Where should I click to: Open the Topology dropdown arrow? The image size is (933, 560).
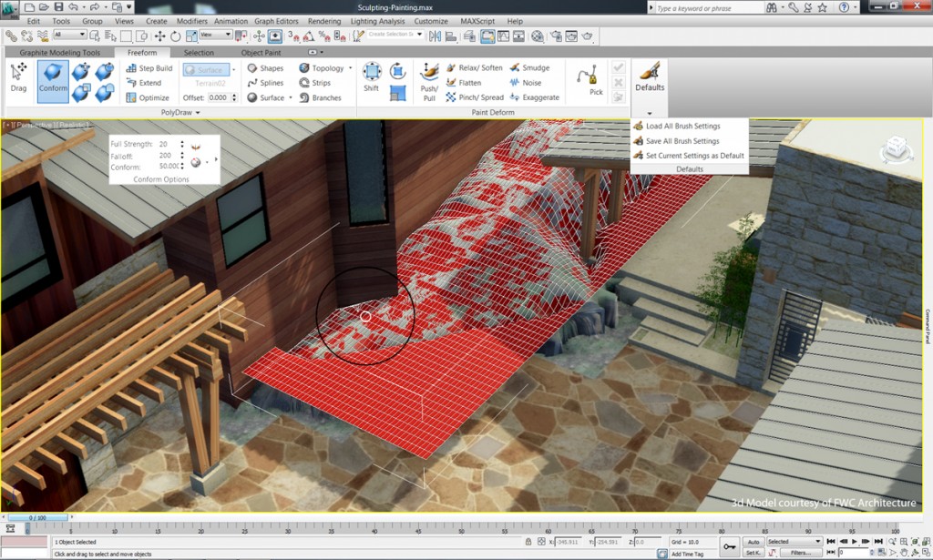[351, 68]
